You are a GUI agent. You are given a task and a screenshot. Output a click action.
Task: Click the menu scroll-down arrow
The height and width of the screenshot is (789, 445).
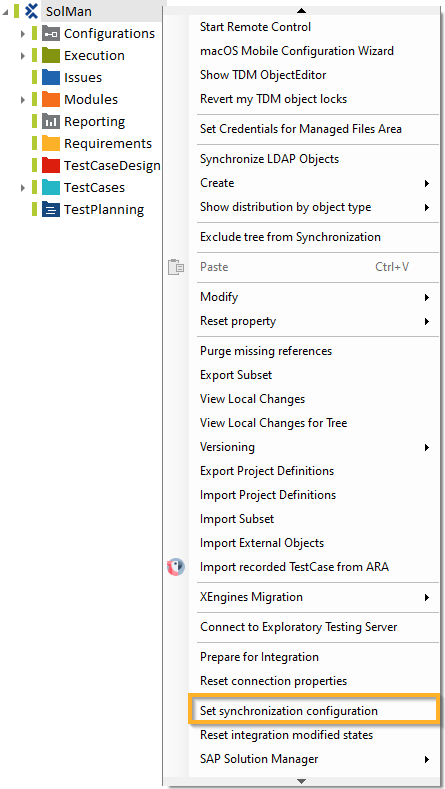click(x=302, y=781)
